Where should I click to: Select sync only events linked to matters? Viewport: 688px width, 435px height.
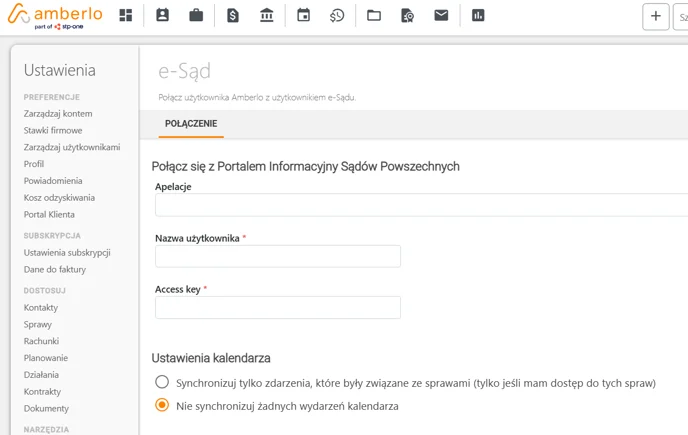[x=162, y=382]
